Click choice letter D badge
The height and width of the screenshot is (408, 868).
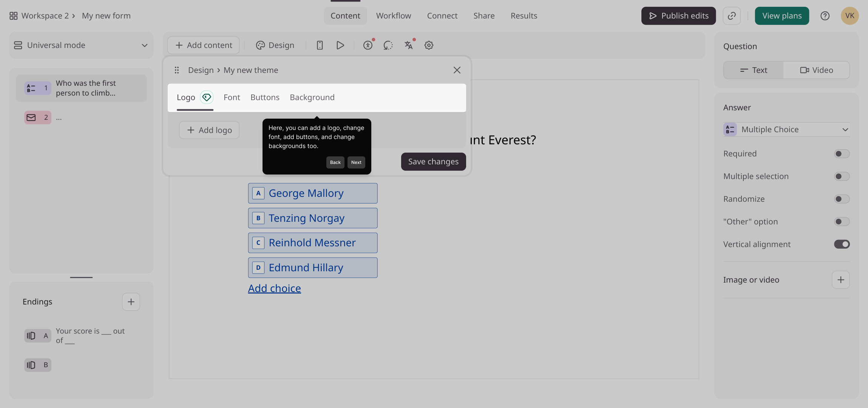point(258,268)
